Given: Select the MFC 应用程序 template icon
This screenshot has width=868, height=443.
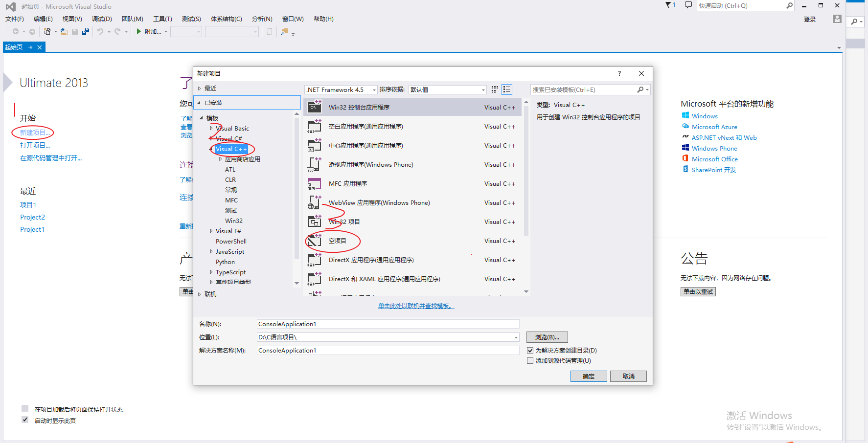Looking at the screenshot, I should point(315,183).
